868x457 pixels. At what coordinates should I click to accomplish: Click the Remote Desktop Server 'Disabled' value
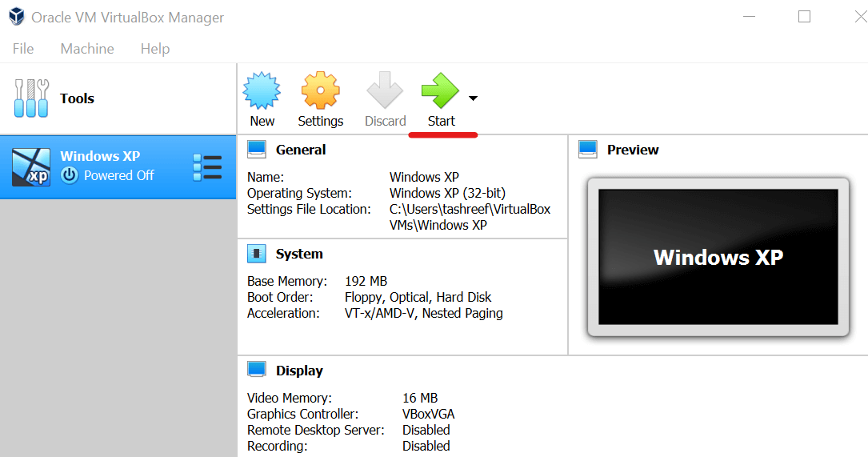pos(426,430)
